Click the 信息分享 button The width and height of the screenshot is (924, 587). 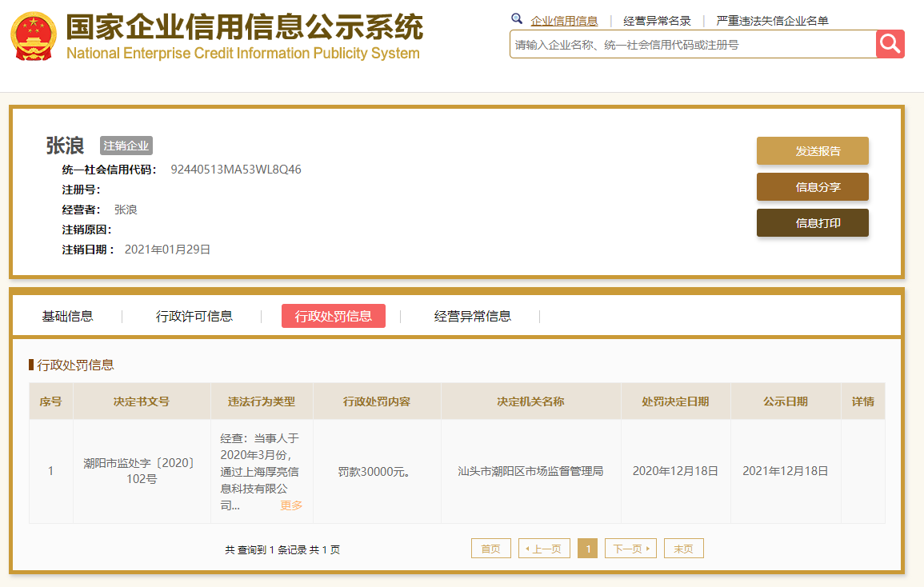click(813, 187)
